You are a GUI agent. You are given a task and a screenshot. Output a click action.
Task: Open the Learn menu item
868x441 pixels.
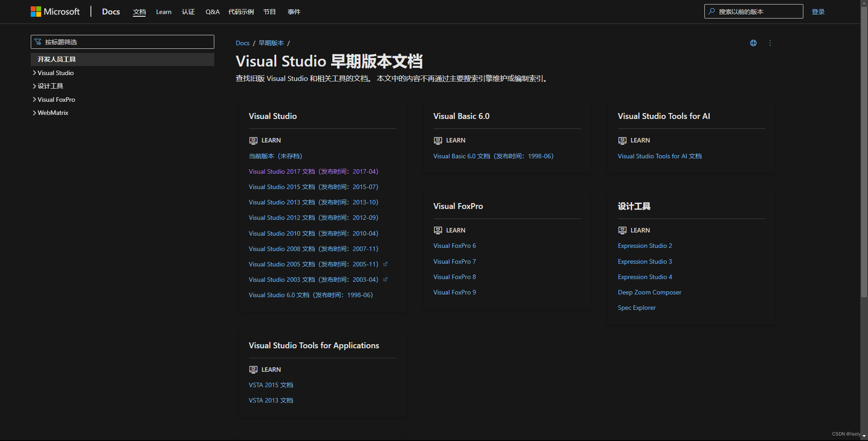[164, 12]
